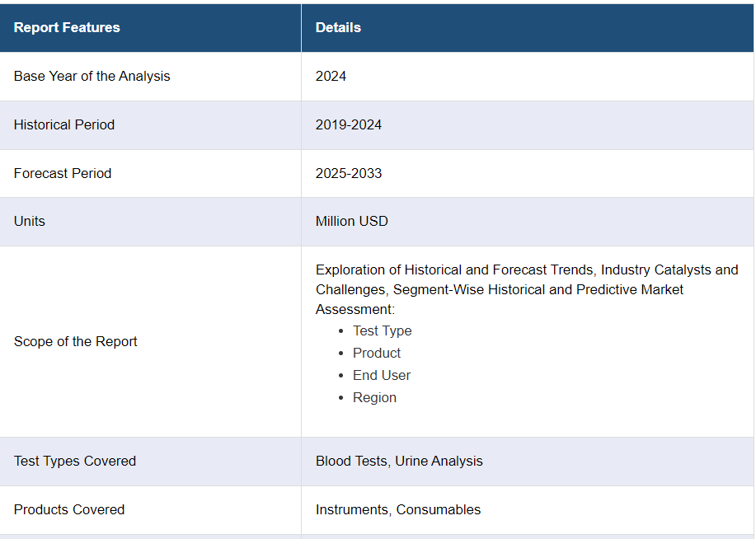
Task: Select the Historical Period row label
Action: 64,124
